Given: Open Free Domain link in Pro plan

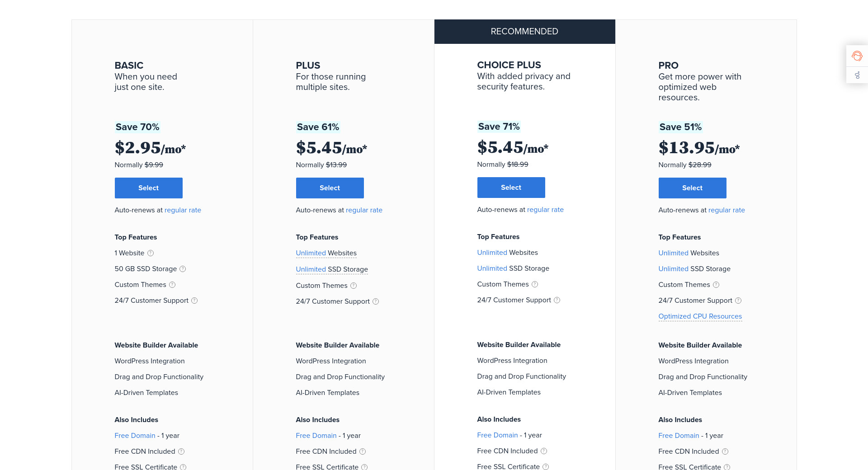Looking at the screenshot, I should click(x=679, y=436).
